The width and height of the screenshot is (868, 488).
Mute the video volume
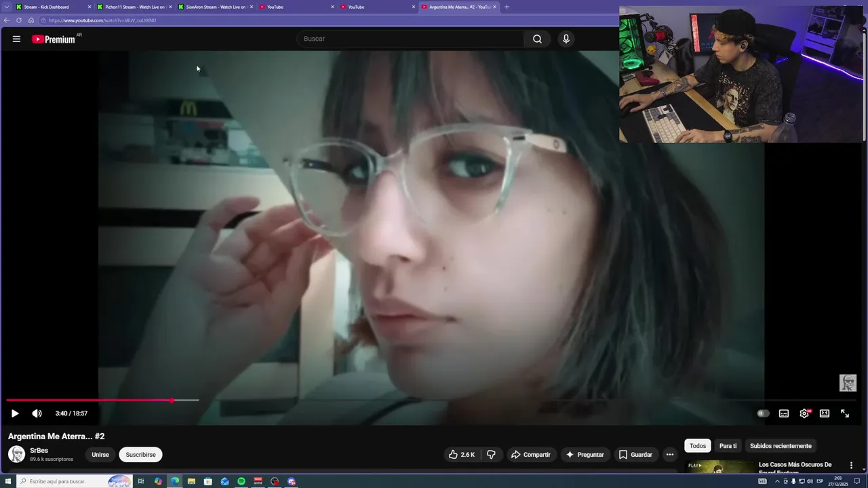37,413
